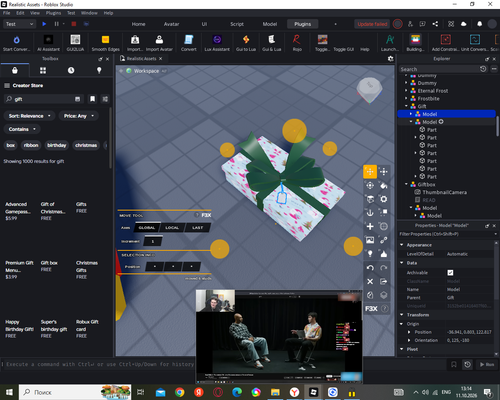The image size is (500, 400).
Task: Select the F3X Texture image tool
Action: point(370,240)
